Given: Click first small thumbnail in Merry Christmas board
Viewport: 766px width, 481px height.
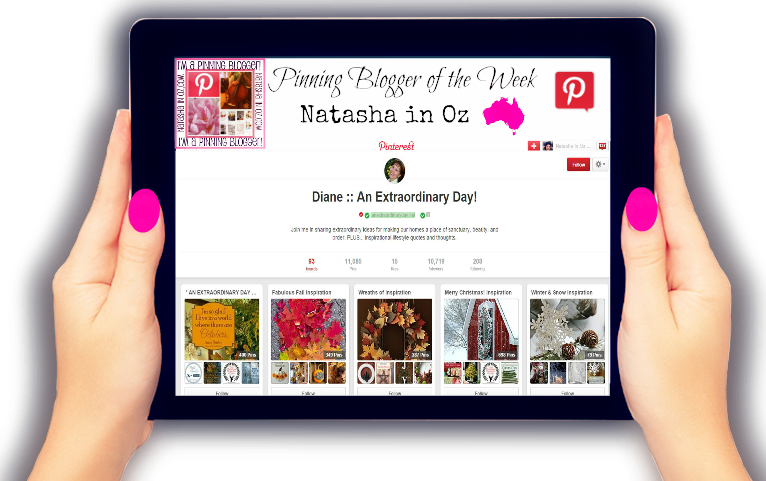Looking at the screenshot, I should click(x=453, y=373).
